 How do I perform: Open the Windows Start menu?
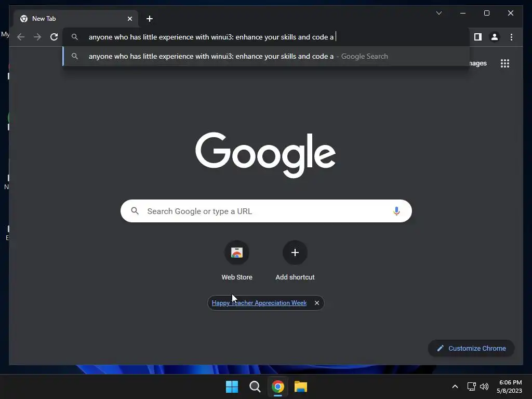click(x=232, y=387)
